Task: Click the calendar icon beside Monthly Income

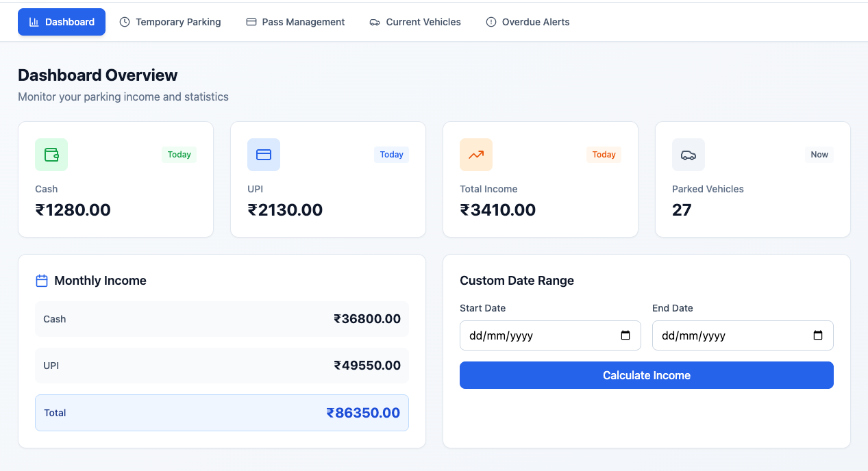Action: click(x=42, y=281)
